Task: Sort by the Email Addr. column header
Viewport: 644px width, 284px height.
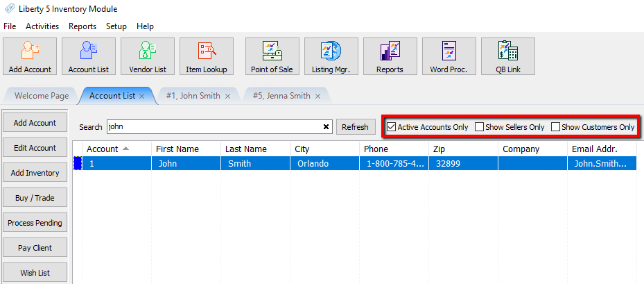Action: (602, 149)
